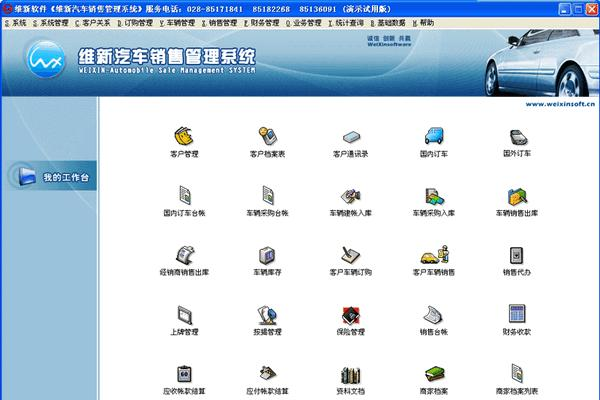The height and width of the screenshot is (400, 600).
Task: Close the application window
Action: coord(592,9)
